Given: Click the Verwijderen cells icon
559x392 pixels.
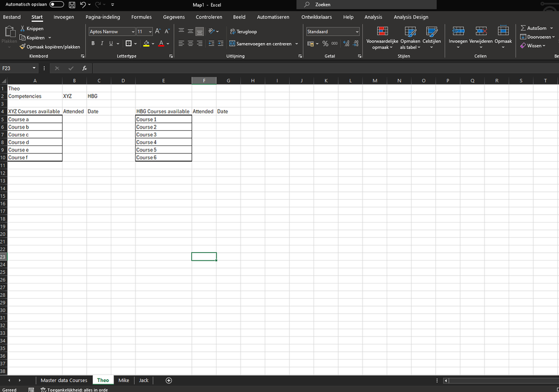Looking at the screenshot, I should (481, 31).
